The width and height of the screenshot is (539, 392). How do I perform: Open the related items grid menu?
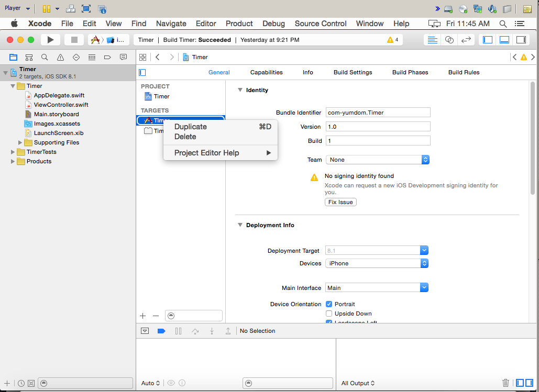coord(142,57)
